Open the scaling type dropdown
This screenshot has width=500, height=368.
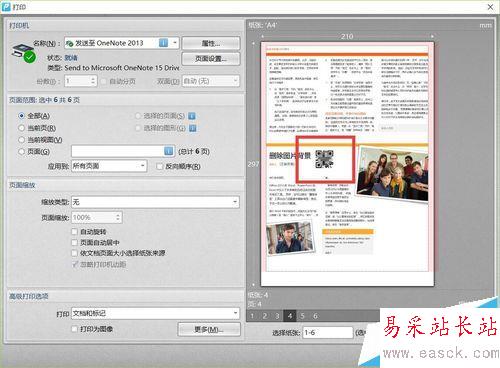(x=155, y=202)
